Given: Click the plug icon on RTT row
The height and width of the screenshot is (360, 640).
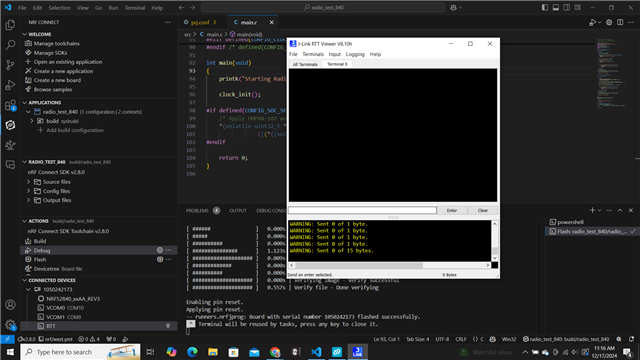Looking at the screenshot, I should (x=168, y=326).
